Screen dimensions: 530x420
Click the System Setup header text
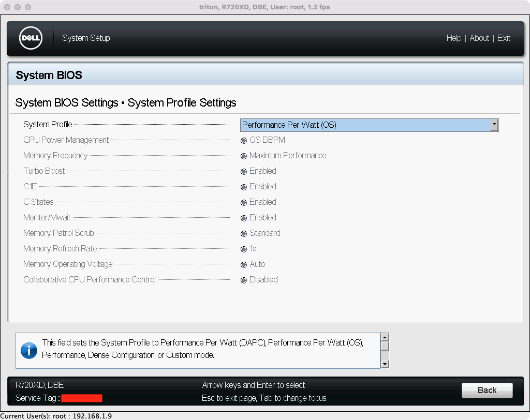pyautogui.click(x=86, y=38)
